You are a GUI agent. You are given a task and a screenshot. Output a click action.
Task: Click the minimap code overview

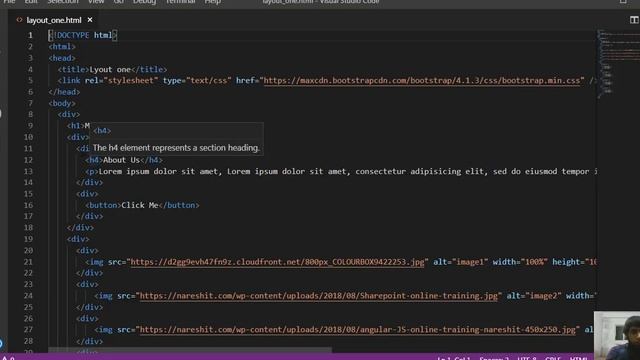pyautogui.click(x=618, y=65)
